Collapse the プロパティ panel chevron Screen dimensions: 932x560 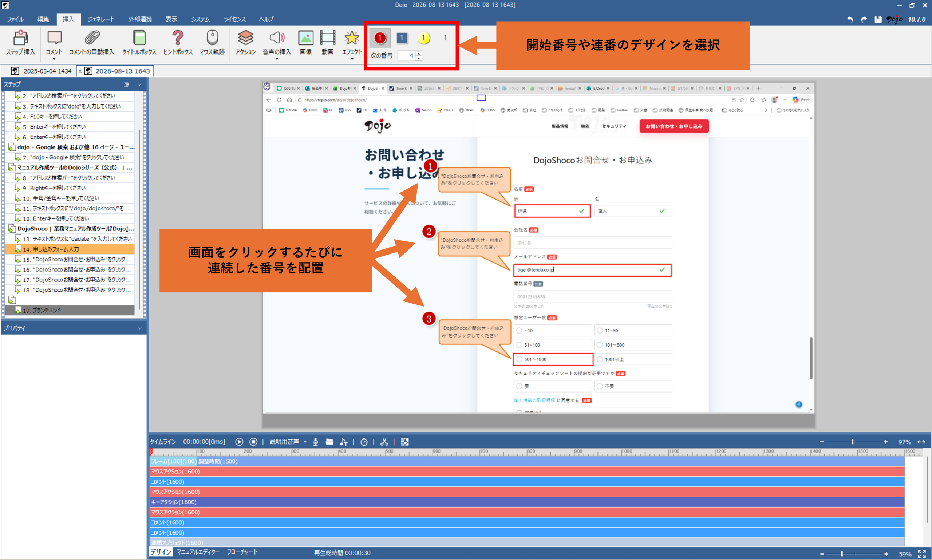[139, 328]
